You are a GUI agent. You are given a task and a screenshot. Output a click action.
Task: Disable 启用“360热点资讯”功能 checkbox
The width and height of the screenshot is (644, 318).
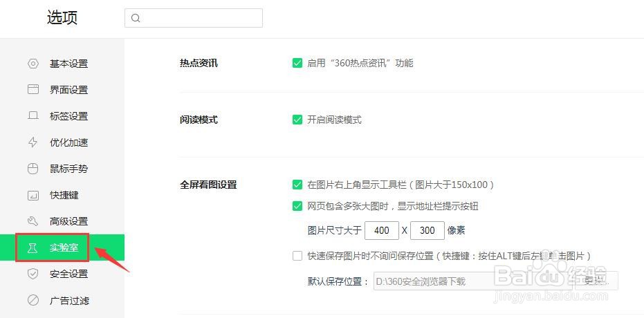tap(297, 63)
